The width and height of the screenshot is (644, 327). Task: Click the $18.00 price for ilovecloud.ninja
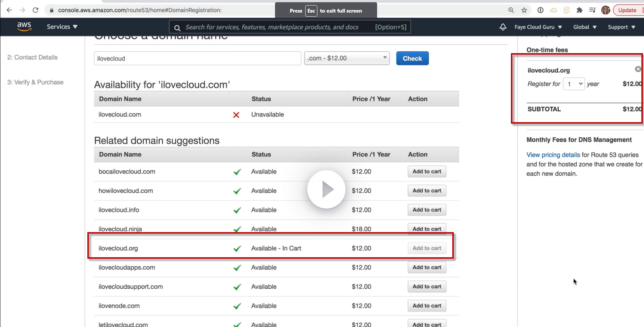click(x=361, y=229)
